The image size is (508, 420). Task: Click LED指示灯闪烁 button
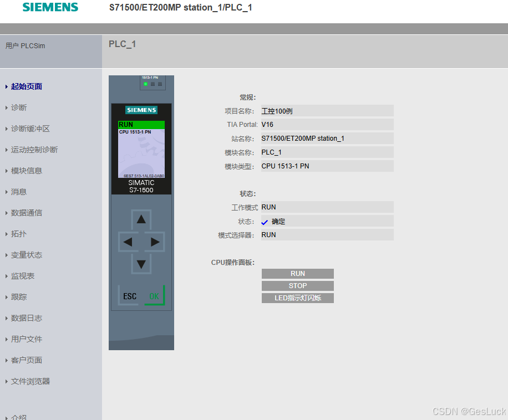click(x=298, y=298)
